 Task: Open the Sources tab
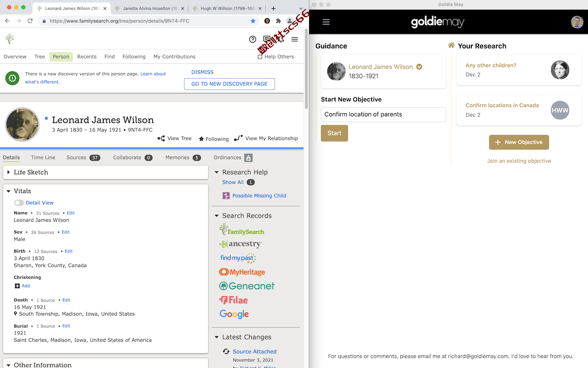tap(83, 157)
